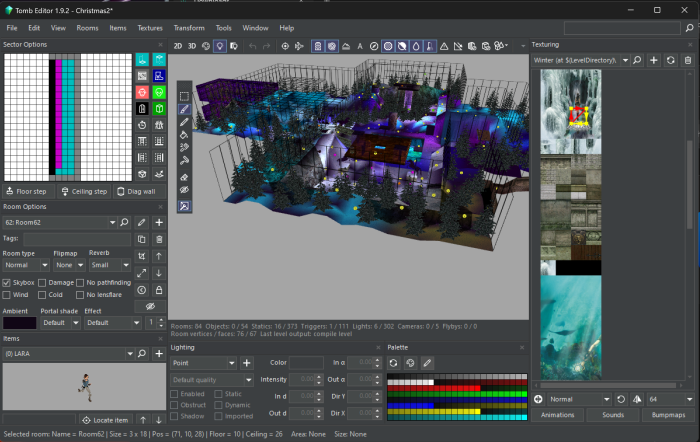Toggle room hidden with crossed-eye button
The image size is (700, 442).
pyautogui.click(x=150, y=306)
